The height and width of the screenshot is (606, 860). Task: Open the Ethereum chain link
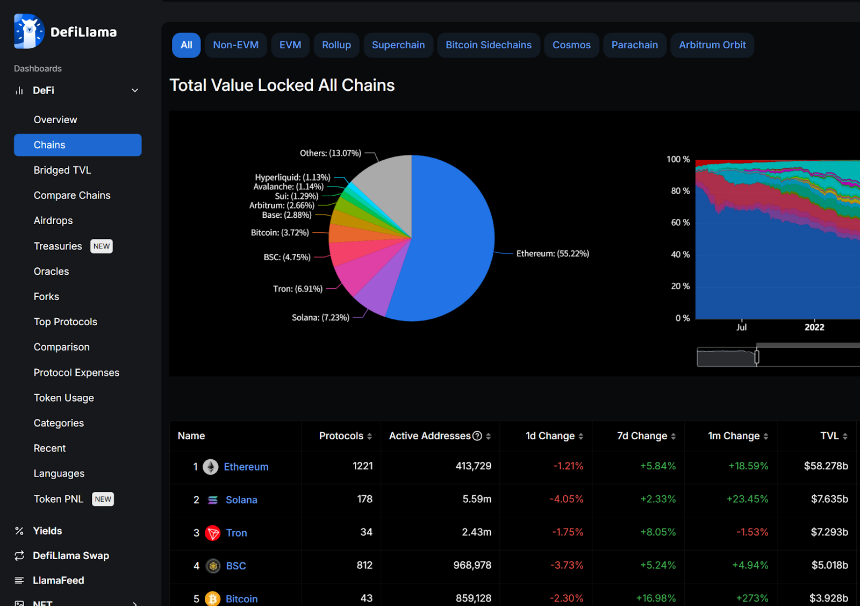pos(246,467)
